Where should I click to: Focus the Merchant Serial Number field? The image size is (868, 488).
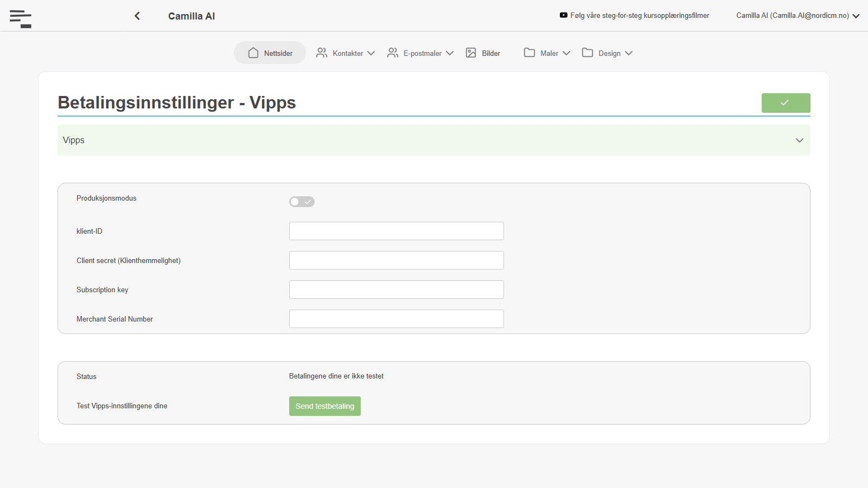pyautogui.click(x=397, y=319)
